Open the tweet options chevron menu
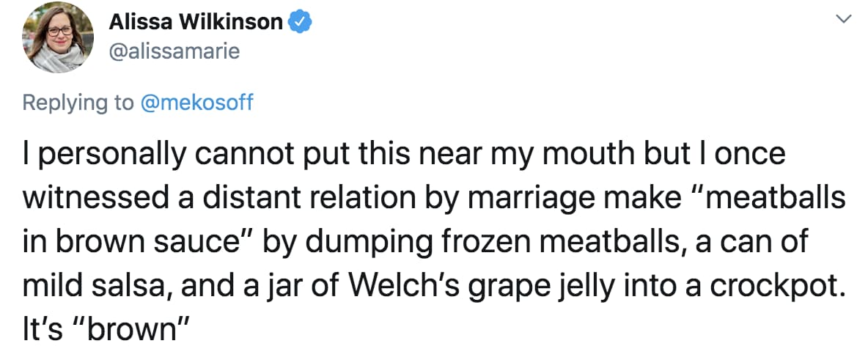Viewport: 868px width, 360px height. [844, 21]
